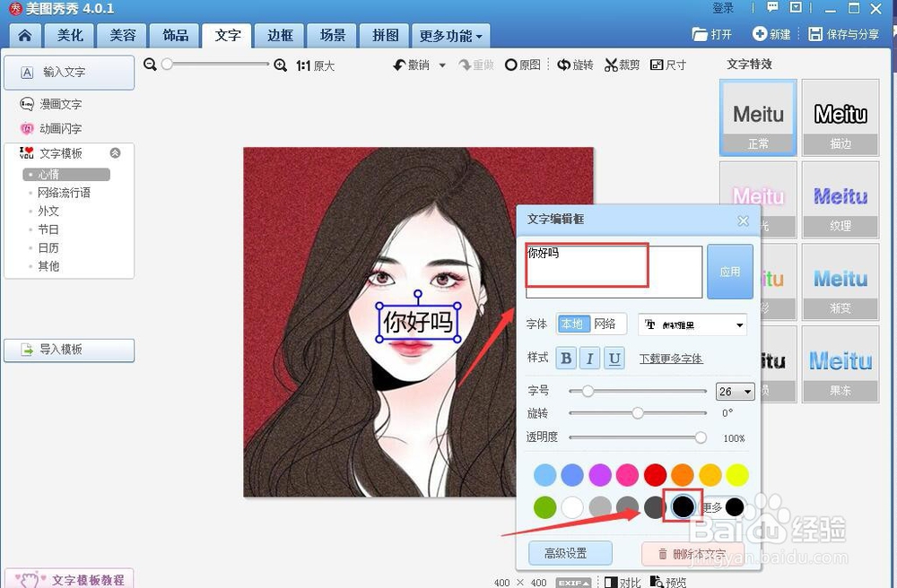Open the font size 26 dropdown
The height and width of the screenshot is (588, 897).
tap(736, 392)
